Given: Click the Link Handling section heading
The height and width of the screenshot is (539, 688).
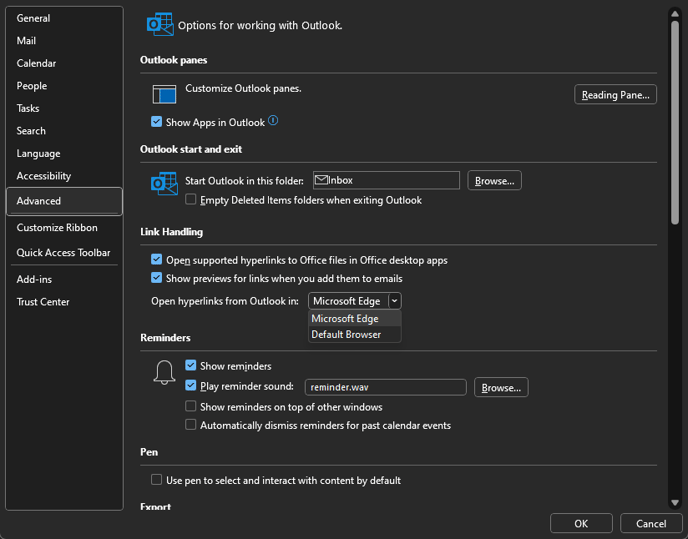Looking at the screenshot, I should [x=171, y=232].
